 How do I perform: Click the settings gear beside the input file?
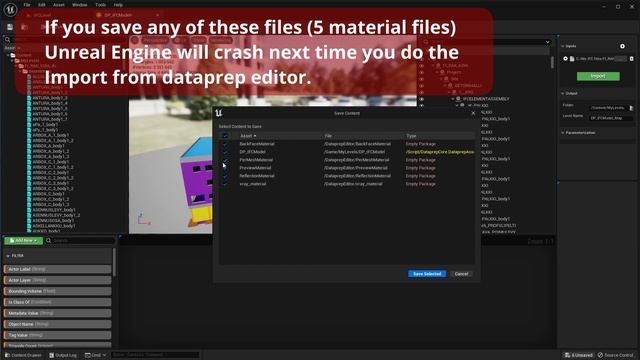coord(566,59)
